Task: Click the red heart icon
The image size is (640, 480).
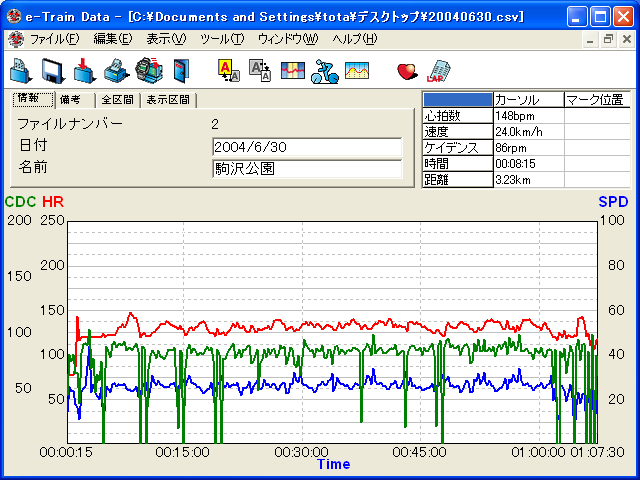Action: point(406,70)
